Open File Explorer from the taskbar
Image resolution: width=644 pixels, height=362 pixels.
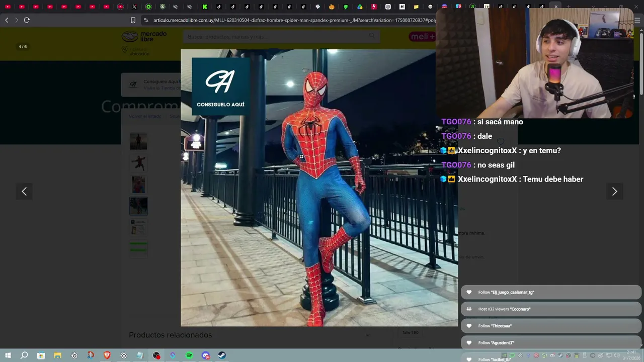(x=57, y=355)
